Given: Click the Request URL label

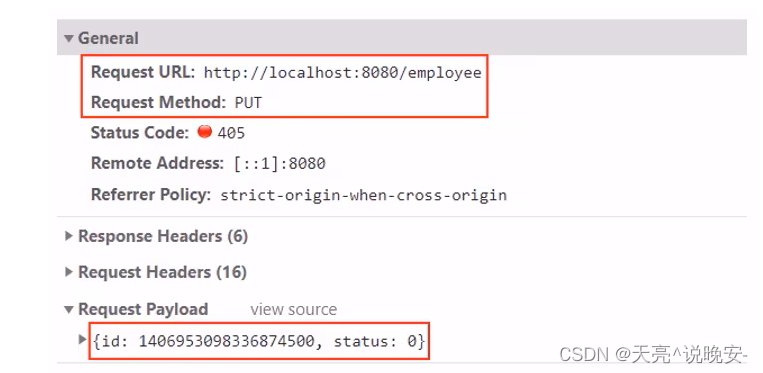Looking at the screenshot, I should [143, 72].
